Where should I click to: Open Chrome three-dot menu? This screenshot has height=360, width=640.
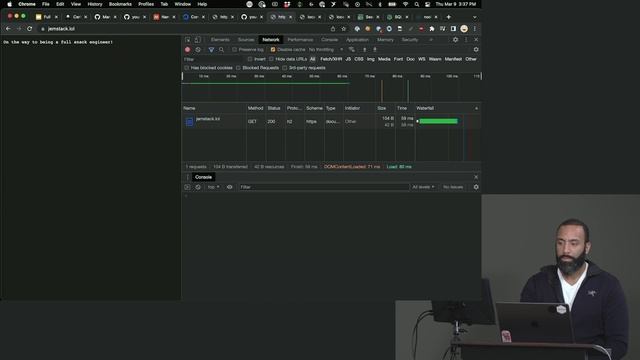click(475, 29)
